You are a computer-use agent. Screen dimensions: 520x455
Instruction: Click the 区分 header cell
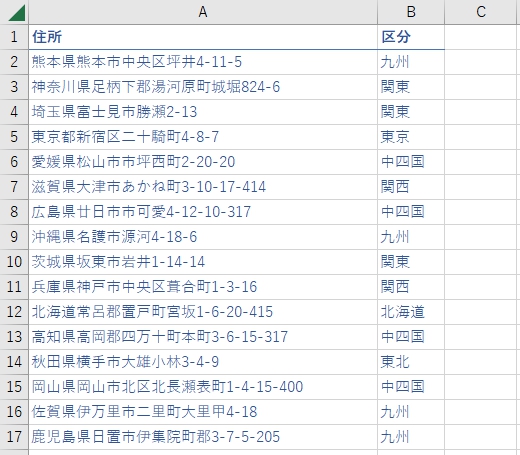point(411,37)
